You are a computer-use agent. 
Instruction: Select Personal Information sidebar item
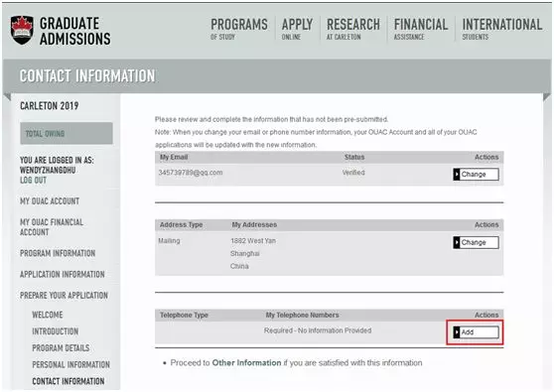tap(71, 364)
